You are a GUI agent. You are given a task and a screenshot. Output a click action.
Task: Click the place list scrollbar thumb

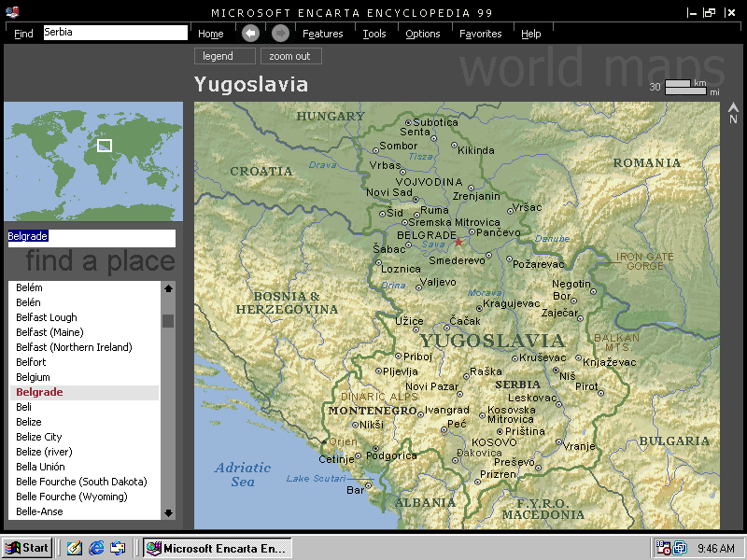pos(168,321)
